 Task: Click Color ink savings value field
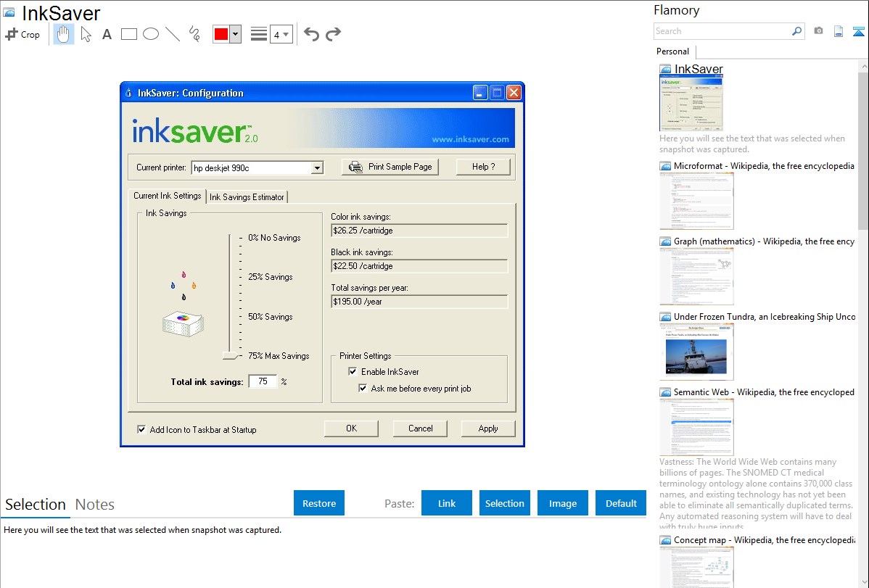tap(419, 231)
